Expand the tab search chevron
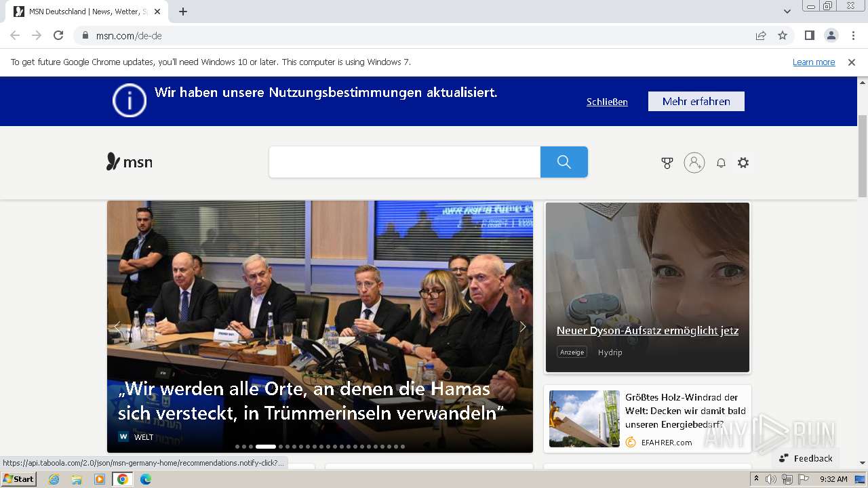Viewport: 868px width, 488px height. click(787, 12)
